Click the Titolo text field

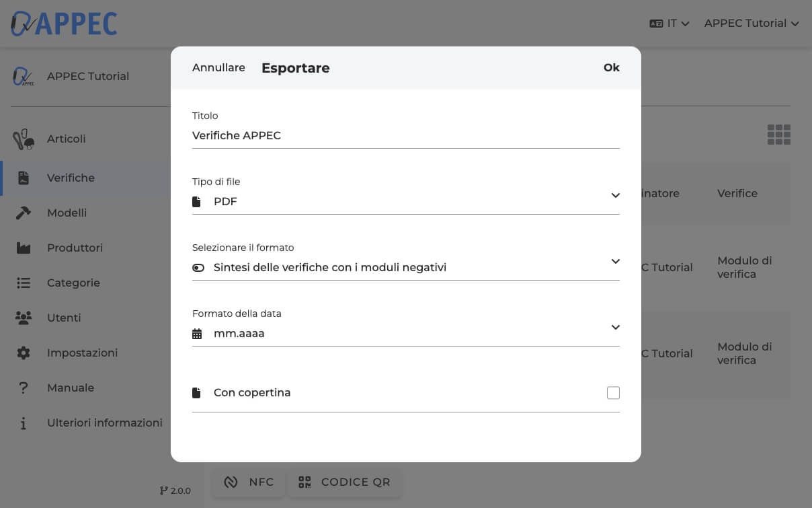pos(405,136)
